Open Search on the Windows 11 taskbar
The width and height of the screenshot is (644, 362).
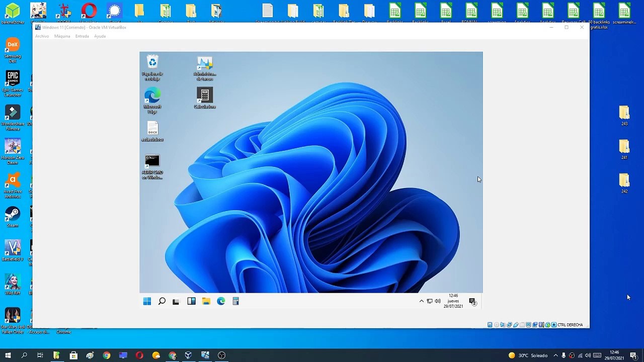(162, 301)
